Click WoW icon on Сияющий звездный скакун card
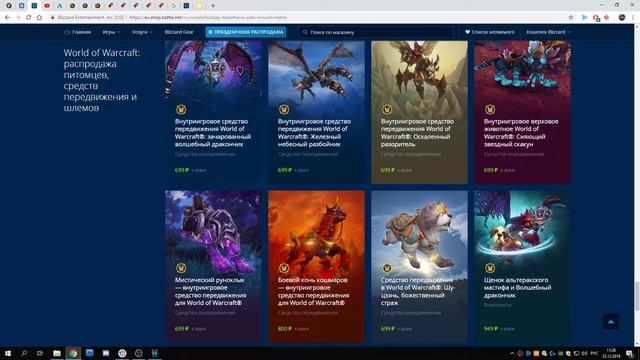Screen dimensions: 640x360 click(490, 109)
